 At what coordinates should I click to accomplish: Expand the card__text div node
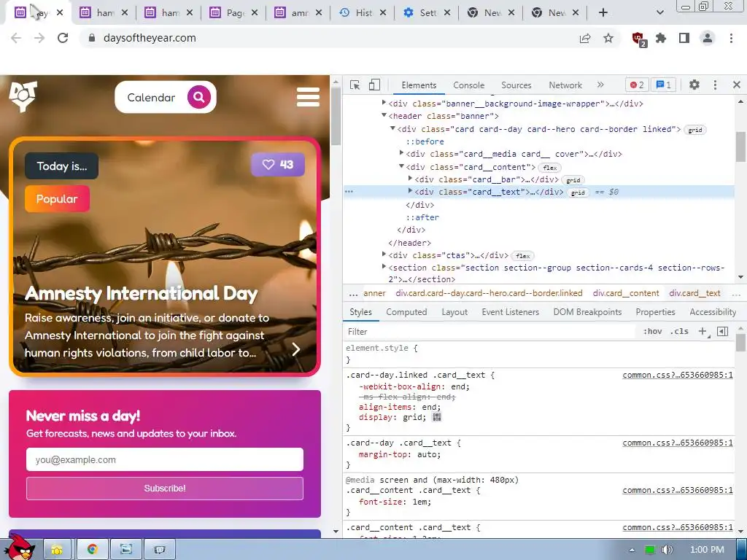pos(410,191)
